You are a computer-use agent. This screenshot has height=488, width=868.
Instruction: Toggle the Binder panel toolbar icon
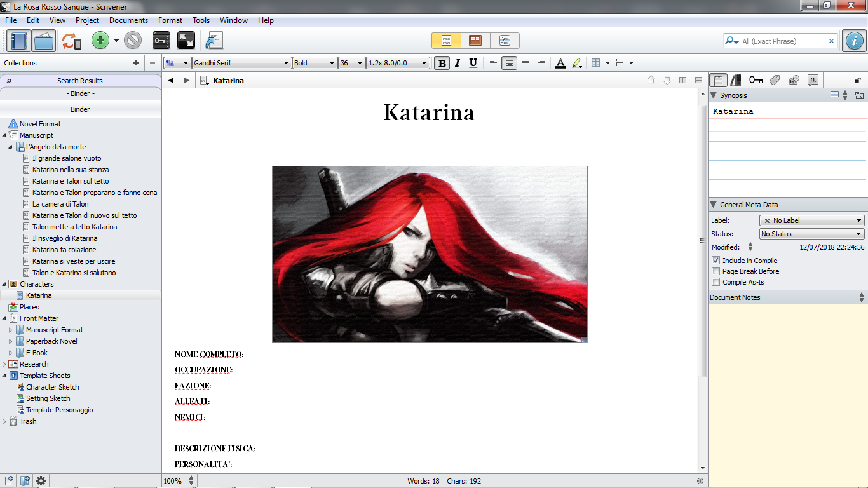[19, 41]
